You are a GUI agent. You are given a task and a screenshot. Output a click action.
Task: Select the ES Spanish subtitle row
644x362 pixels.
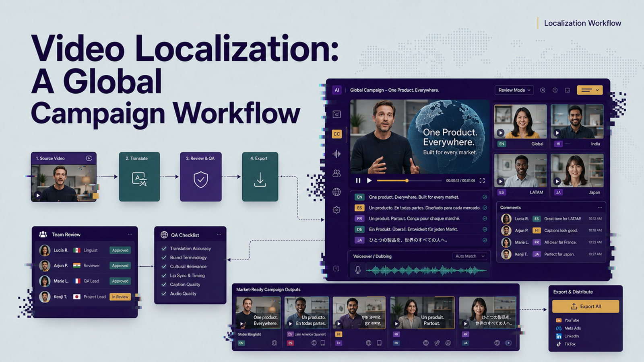[421, 208]
